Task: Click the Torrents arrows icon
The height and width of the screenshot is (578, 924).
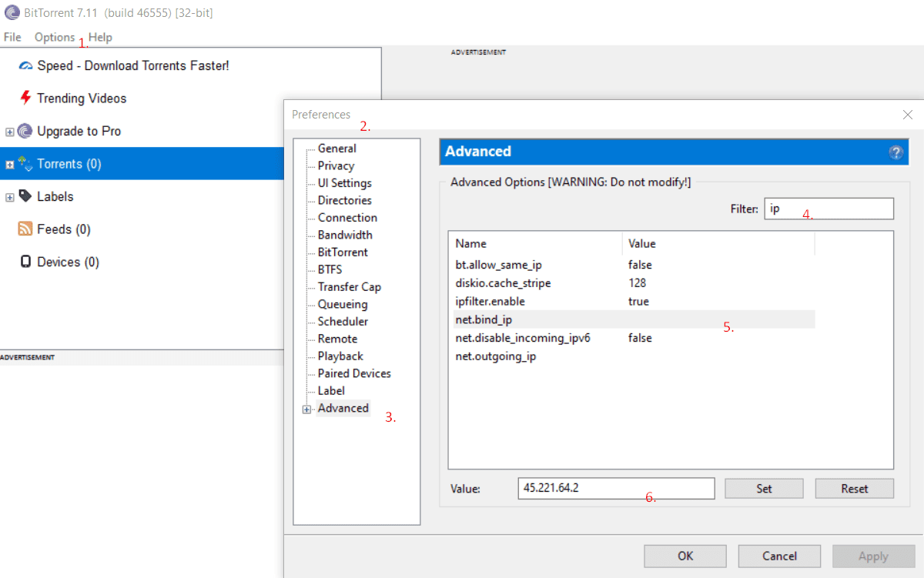Action: click(x=25, y=164)
